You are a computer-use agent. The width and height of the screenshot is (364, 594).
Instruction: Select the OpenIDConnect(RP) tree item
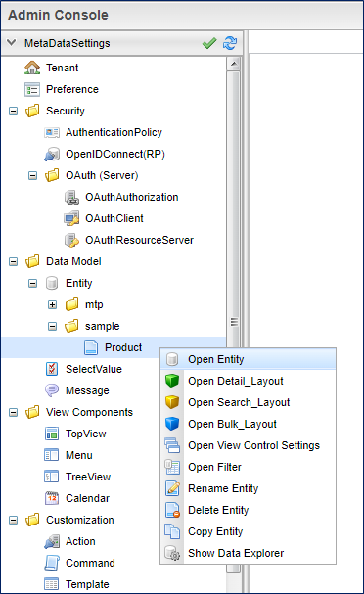tap(115, 155)
